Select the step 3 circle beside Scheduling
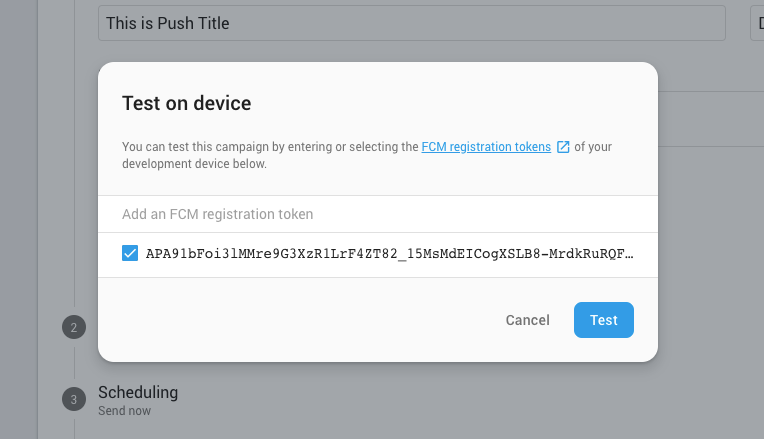This screenshot has height=439, width=764. 74,399
